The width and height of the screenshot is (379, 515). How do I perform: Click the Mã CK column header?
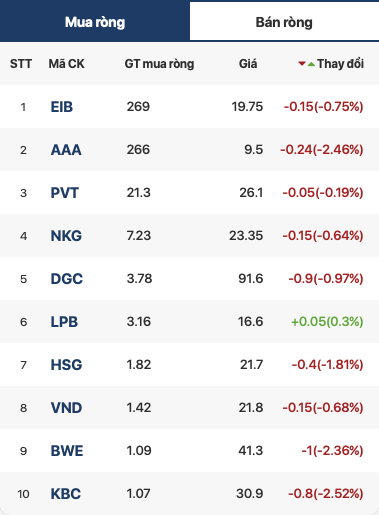(x=66, y=64)
